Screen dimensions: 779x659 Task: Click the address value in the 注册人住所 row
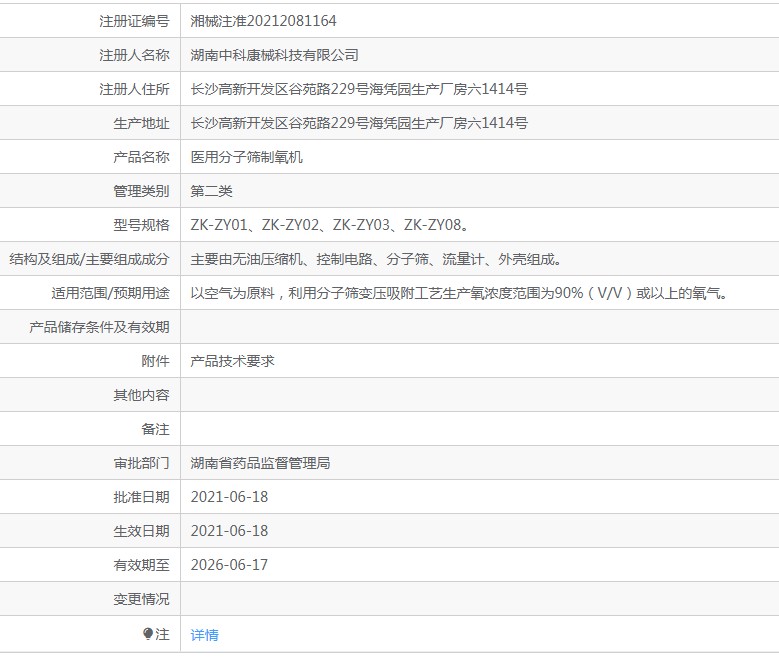tap(359, 89)
